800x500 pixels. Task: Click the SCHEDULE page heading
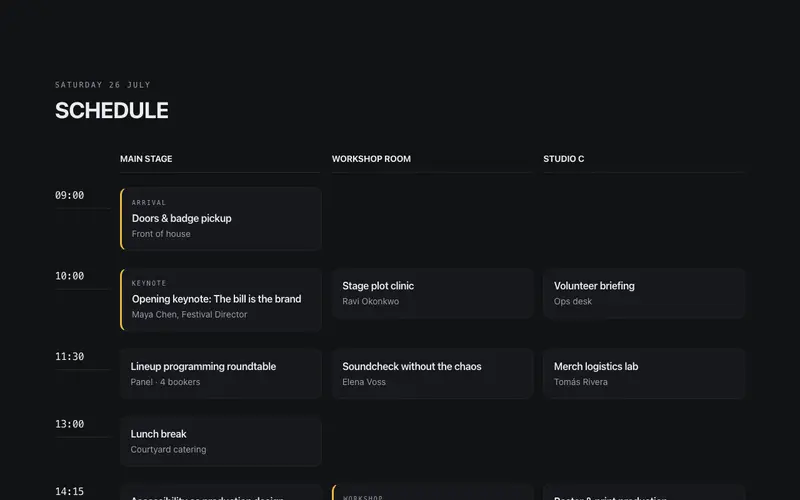[112, 111]
